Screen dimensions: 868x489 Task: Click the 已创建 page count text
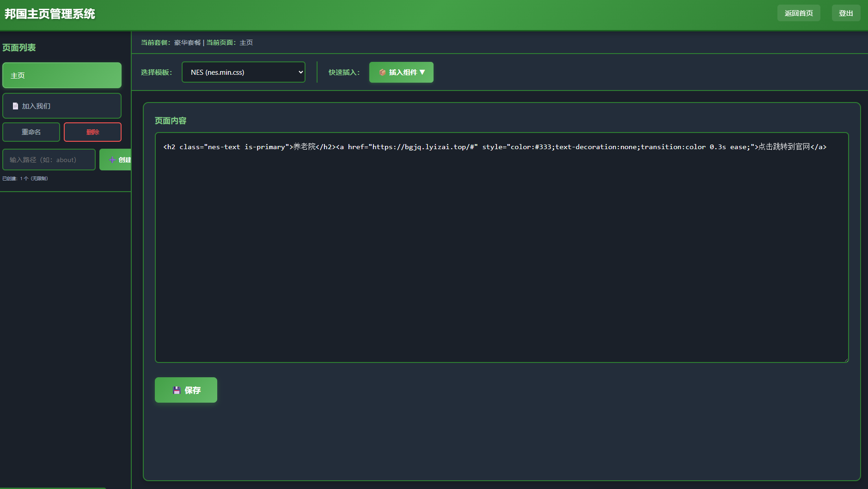[25, 179]
